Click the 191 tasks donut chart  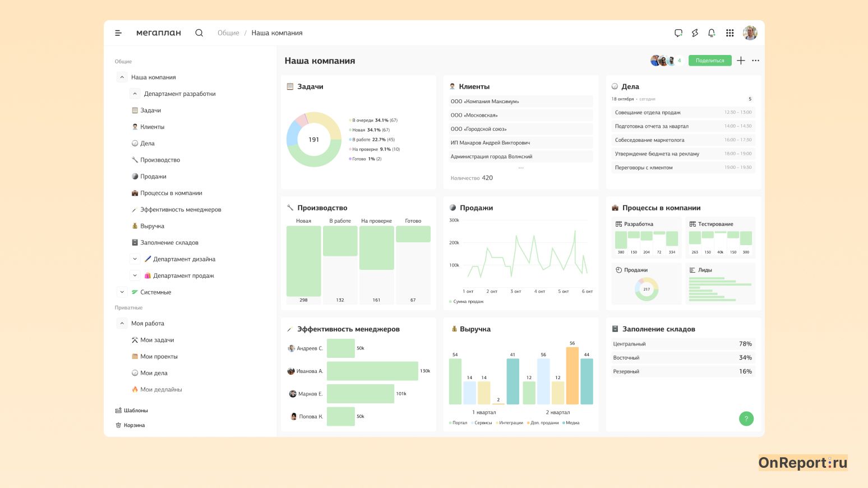(314, 140)
